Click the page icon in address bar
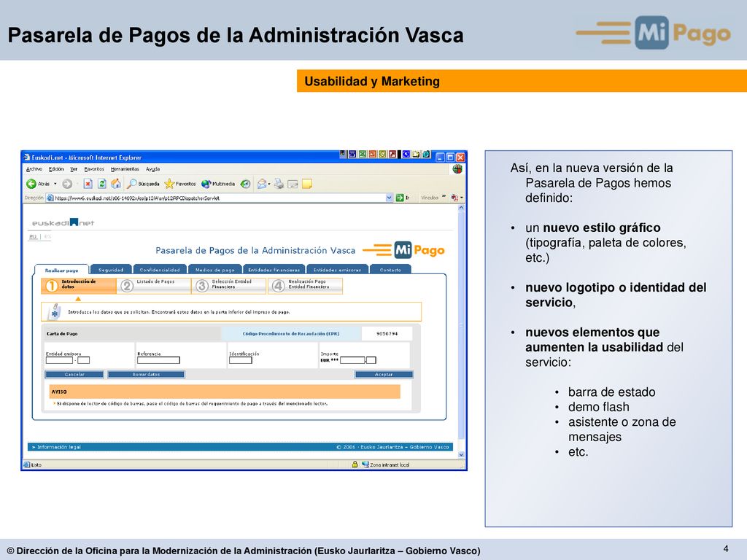 [x=50, y=198]
